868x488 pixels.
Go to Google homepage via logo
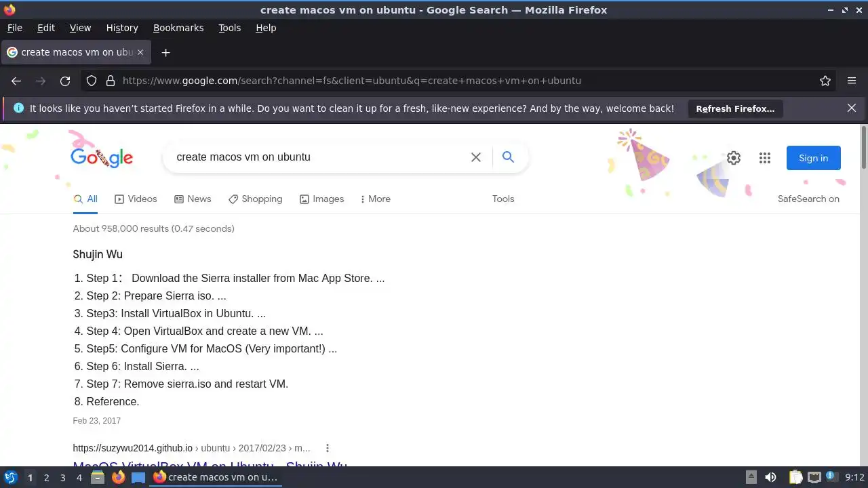[102, 157]
